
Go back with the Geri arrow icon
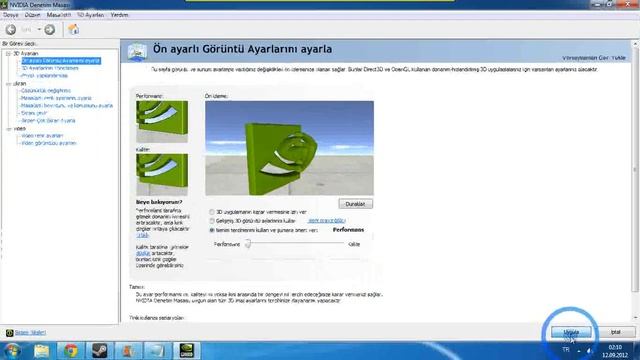(11, 29)
